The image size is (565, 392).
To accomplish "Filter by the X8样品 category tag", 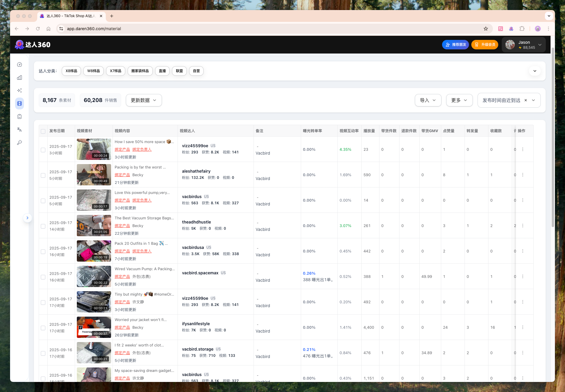I will (71, 71).
